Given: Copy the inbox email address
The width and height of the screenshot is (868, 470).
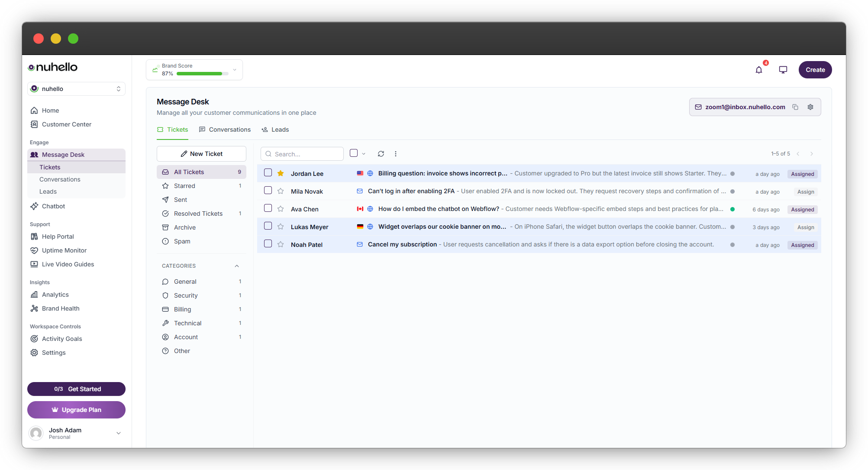Looking at the screenshot, I should coord(795,107).
